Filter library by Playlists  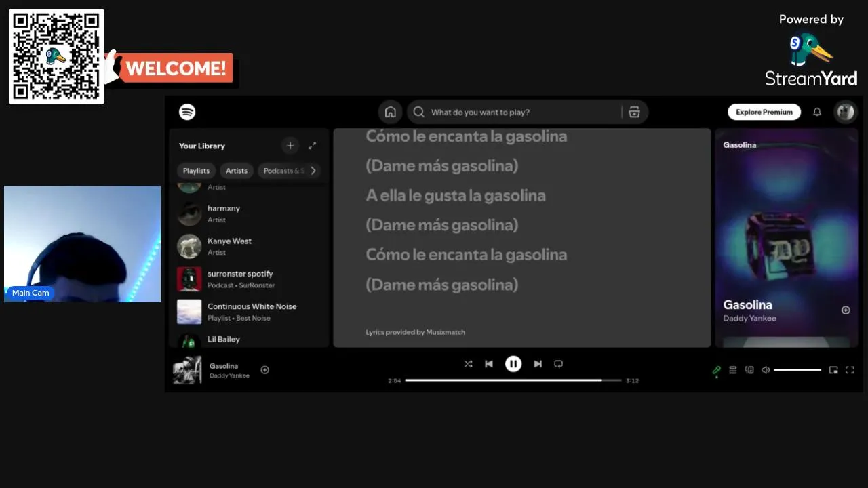point(196,171)
